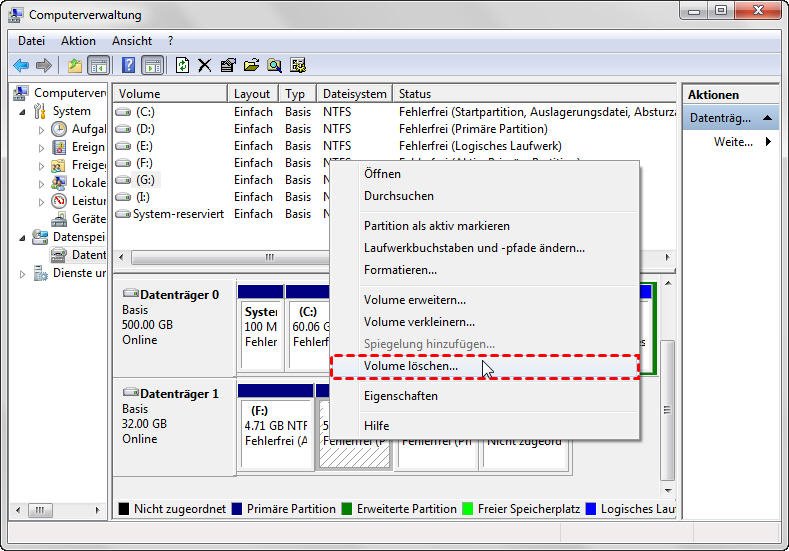Click Hilfe in the context menu
This screenshot has height=551, width=789.
(485, 426)
